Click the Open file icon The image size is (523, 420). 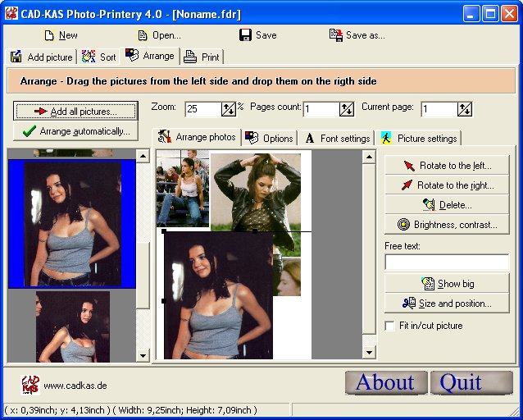point(143,35)
